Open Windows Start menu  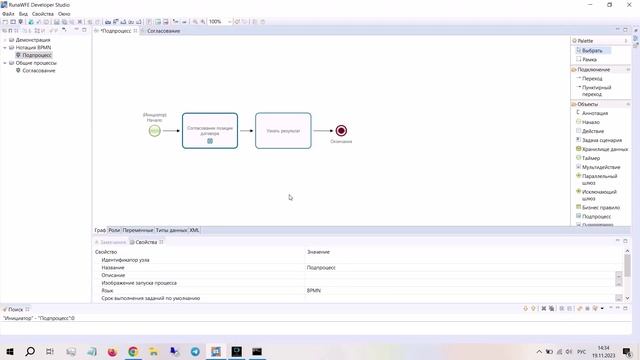[10, 351]
